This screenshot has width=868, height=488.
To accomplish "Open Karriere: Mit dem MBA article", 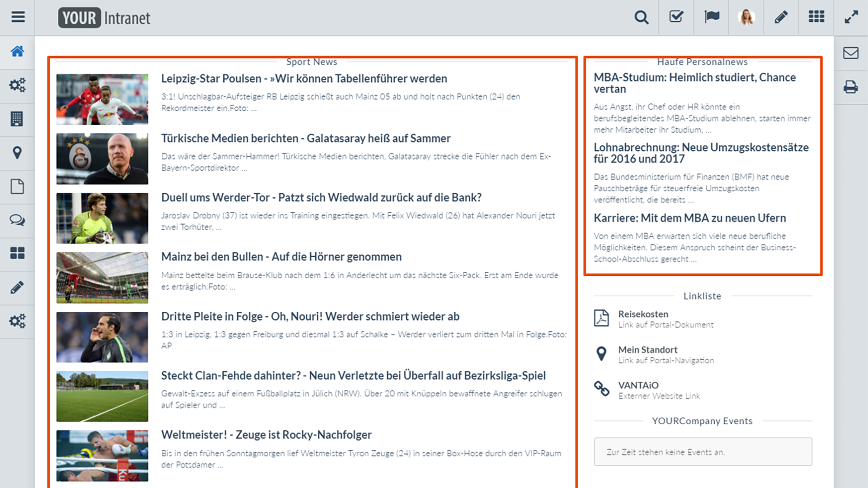I will [690, 218].
